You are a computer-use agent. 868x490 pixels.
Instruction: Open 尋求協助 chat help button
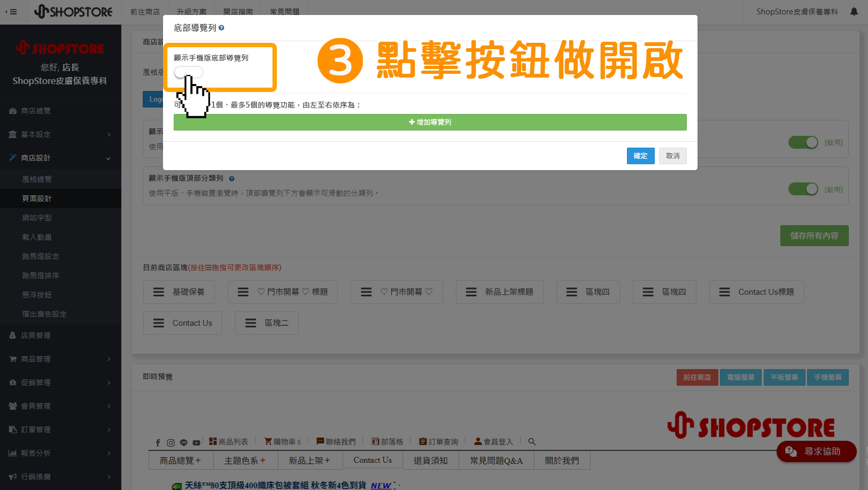pyautogui.click(x=816, y=451)
